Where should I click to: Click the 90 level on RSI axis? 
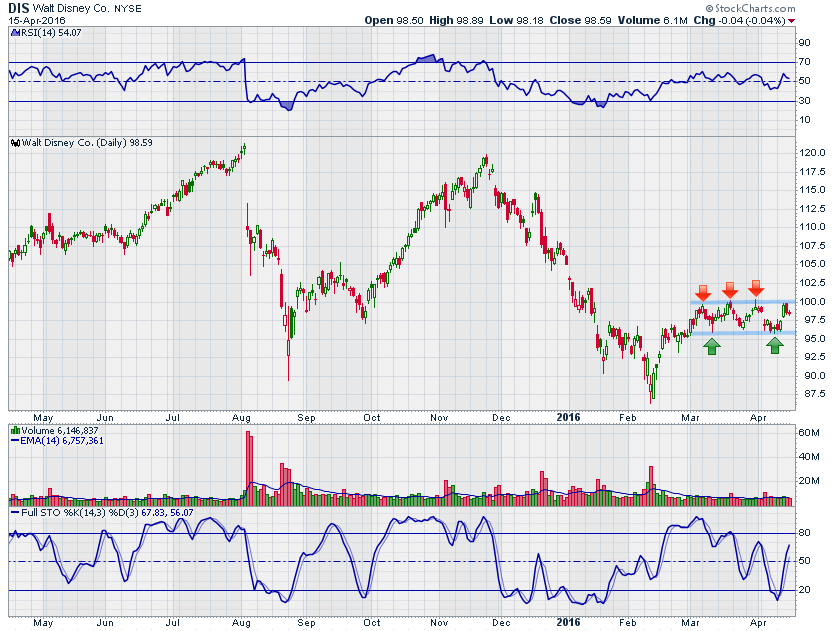tap(805, 43)
